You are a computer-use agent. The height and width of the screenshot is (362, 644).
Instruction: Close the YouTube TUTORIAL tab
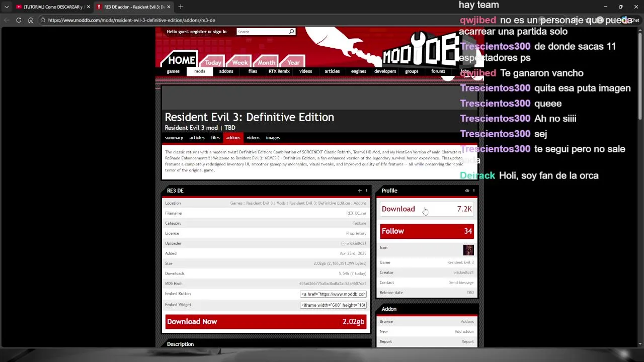89,7
